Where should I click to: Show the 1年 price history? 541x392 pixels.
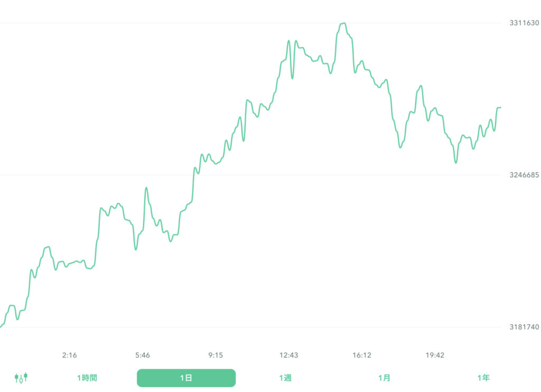483,378
